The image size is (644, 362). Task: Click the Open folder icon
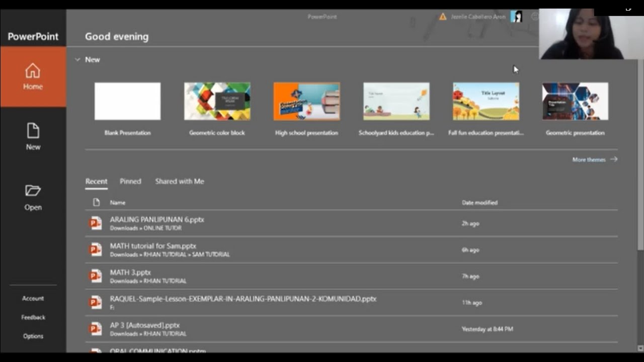(x=33, y=191)
